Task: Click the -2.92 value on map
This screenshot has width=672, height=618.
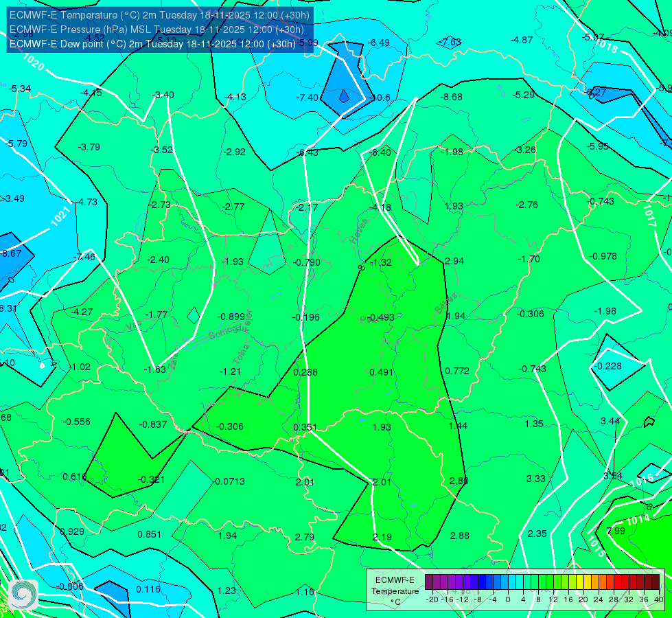Action: (235, 152)
